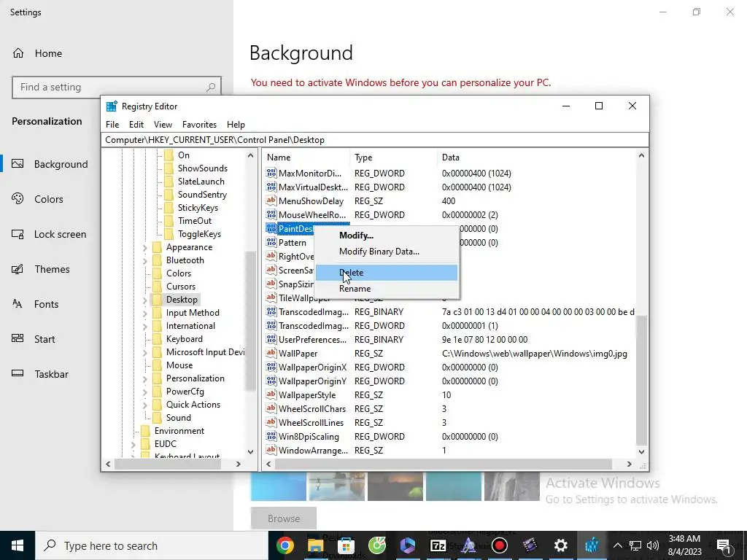Select the Environment key folder icon

(x=146, y=431)
